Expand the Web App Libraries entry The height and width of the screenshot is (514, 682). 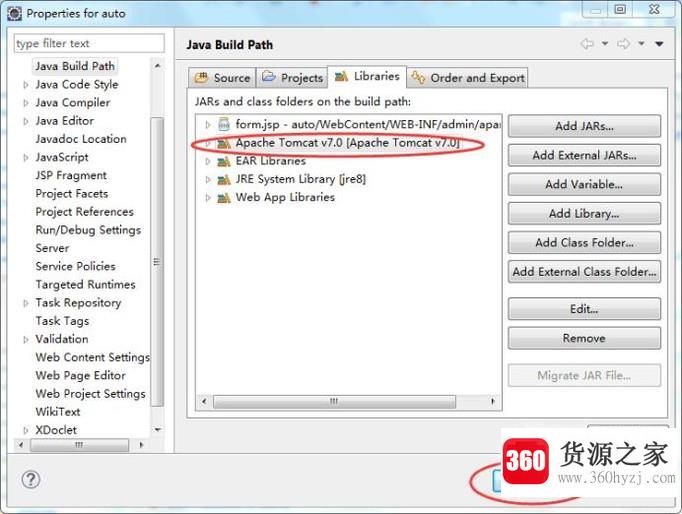207,198
